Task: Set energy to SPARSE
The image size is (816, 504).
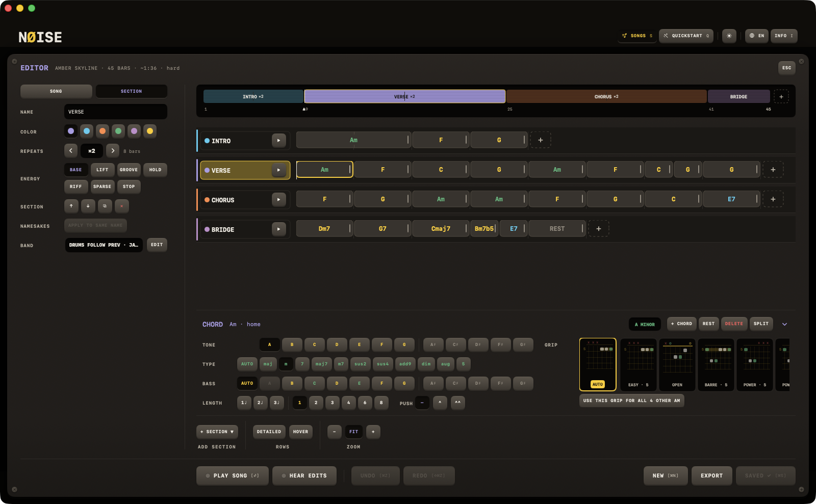Action: click(102, 187)
